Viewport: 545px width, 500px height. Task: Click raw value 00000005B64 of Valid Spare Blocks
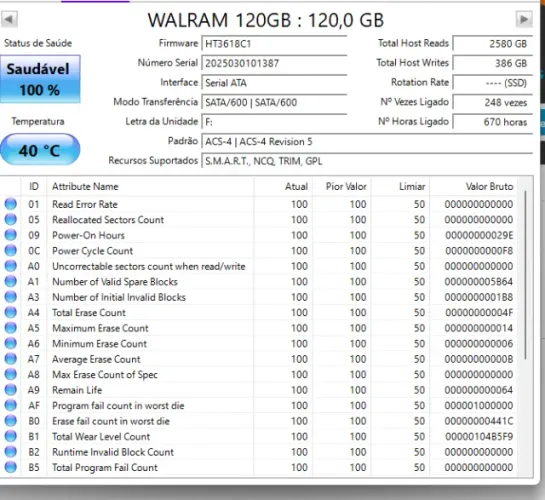tap(479, 282)
